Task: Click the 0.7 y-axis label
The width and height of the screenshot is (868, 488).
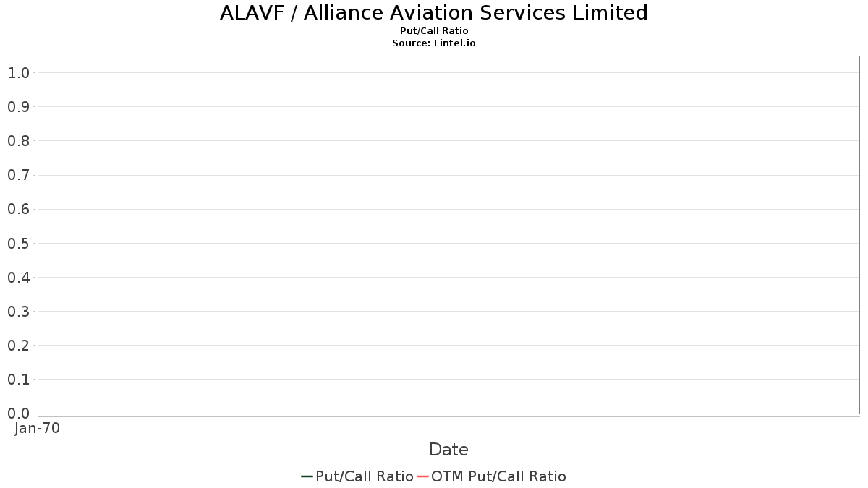Action: point(18,175)
